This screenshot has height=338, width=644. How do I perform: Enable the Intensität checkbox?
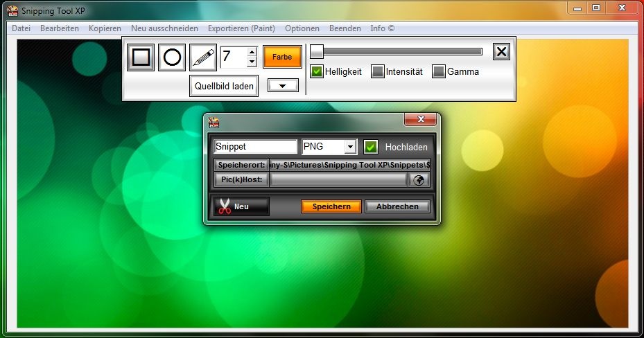(377, 71)
